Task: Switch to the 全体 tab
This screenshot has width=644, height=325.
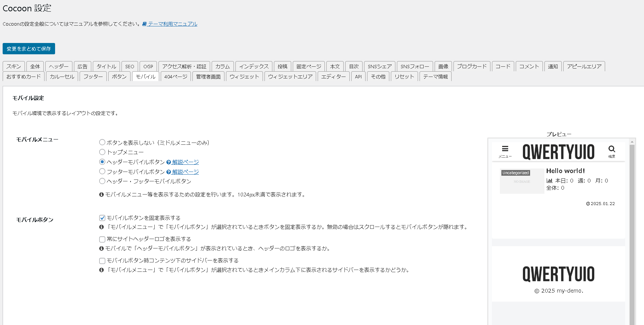Action: [x=35, y=66]
